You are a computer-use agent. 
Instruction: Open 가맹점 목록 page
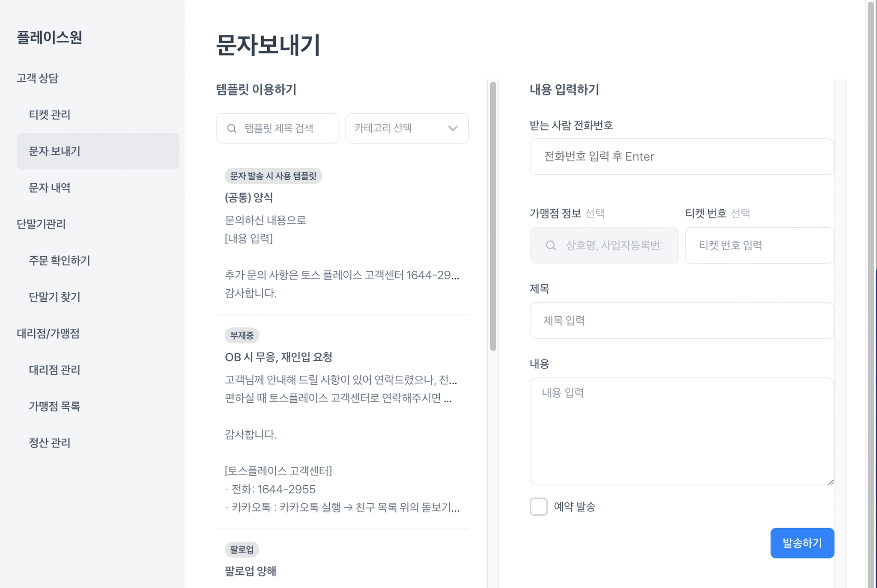point(54,406)
